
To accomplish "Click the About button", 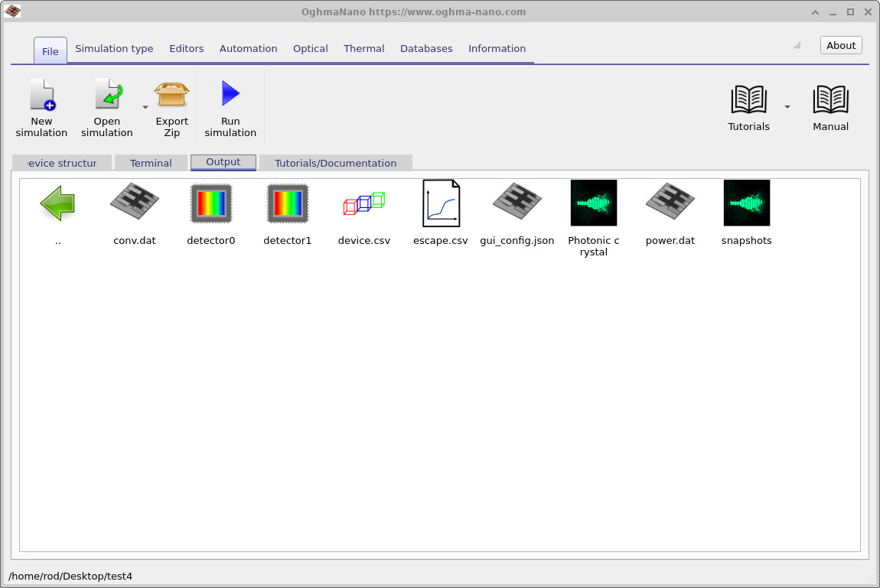I will [x=841, y=45].
